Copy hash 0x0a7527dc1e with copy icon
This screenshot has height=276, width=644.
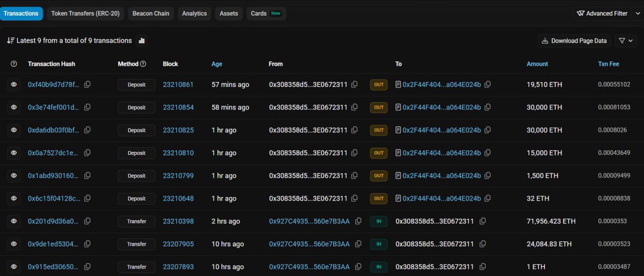87,153
